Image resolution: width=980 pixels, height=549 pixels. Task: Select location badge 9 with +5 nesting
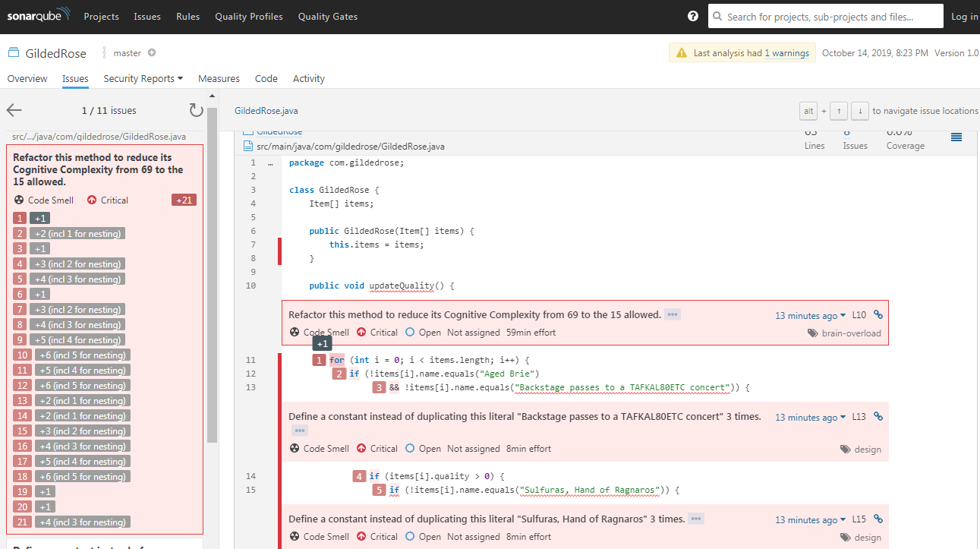[x=19, y=339]
